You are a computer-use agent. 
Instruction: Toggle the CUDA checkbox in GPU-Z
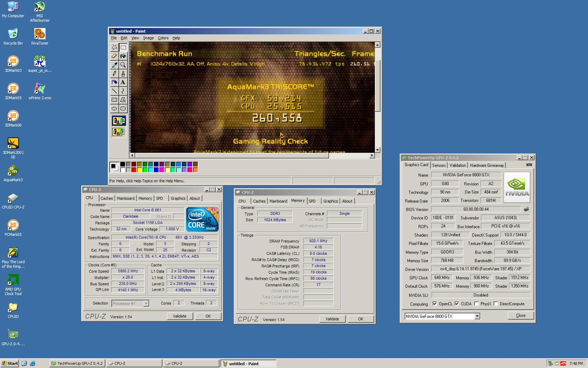[457, 304]
